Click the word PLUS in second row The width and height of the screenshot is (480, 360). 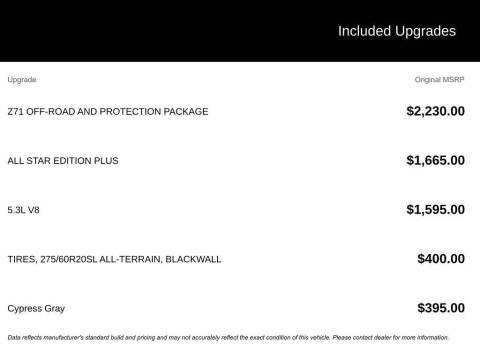[x=106, y=161]
